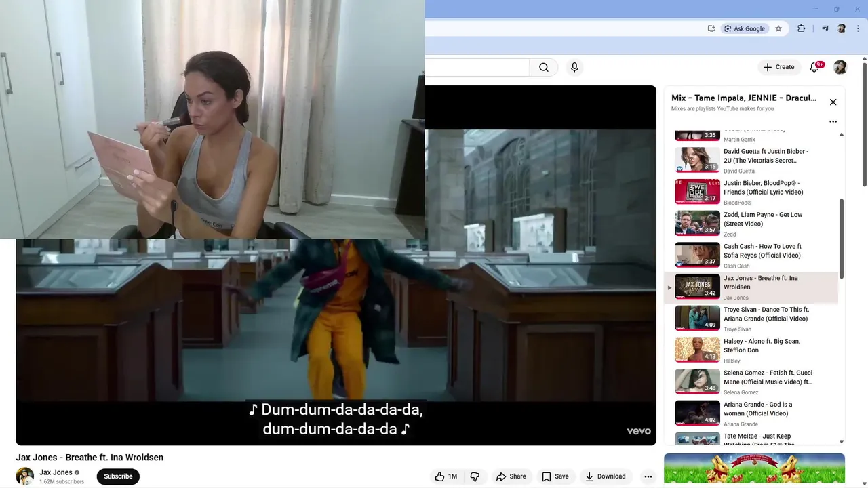This screenshot has height=488, width=868.
Task: Open the YouTube account avatar menu
Action: point(840,67)
